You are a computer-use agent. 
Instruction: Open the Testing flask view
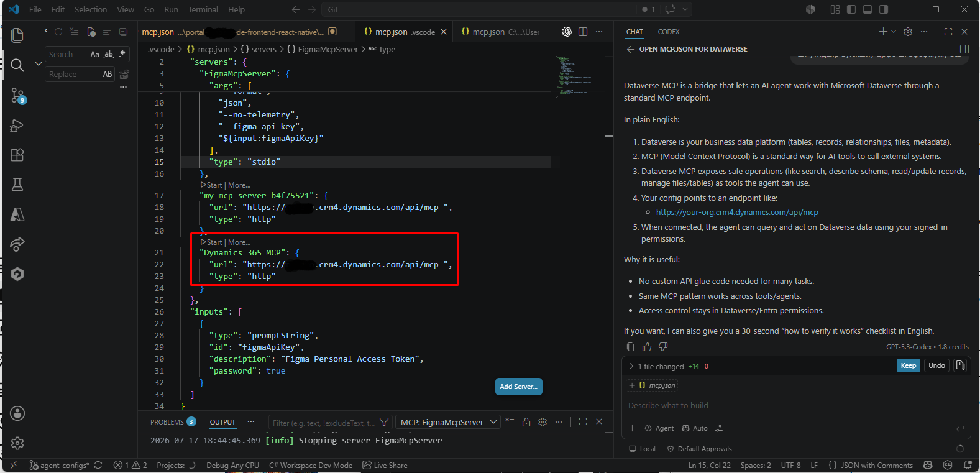(17, 185)
